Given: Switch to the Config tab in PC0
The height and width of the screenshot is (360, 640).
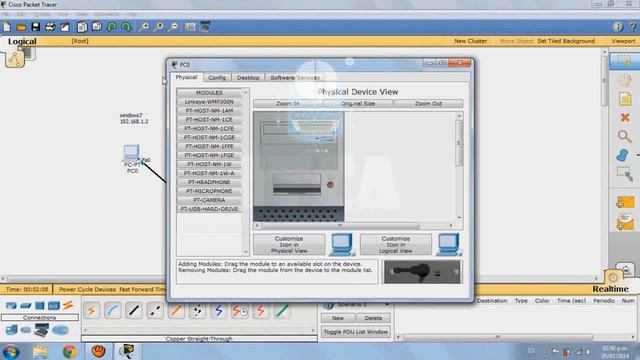Looking at the screenshot, I should [x=217, y=78].
